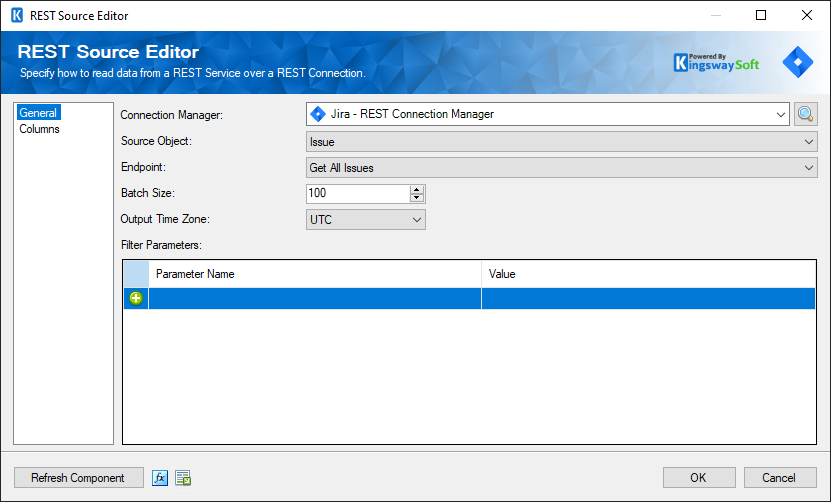Click the empty Value cell in the new row
Screen dimensions: 831x502
(x=648, y=298)
